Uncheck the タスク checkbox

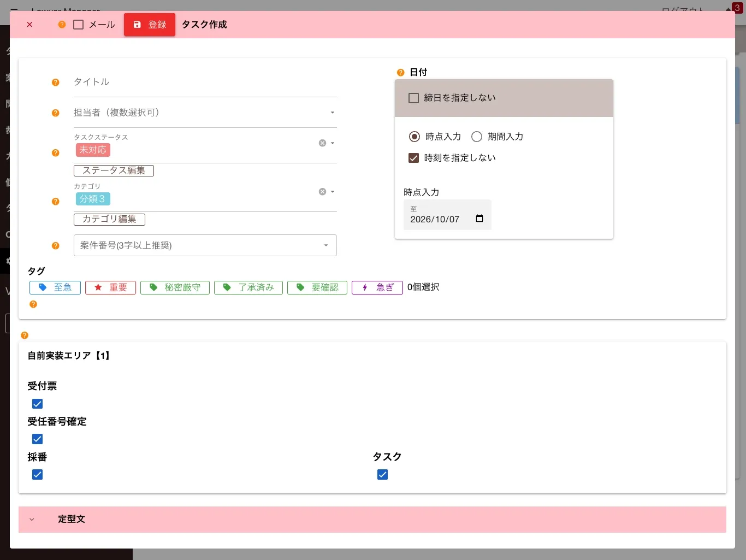pyautogui.click(x=382, y=474)
